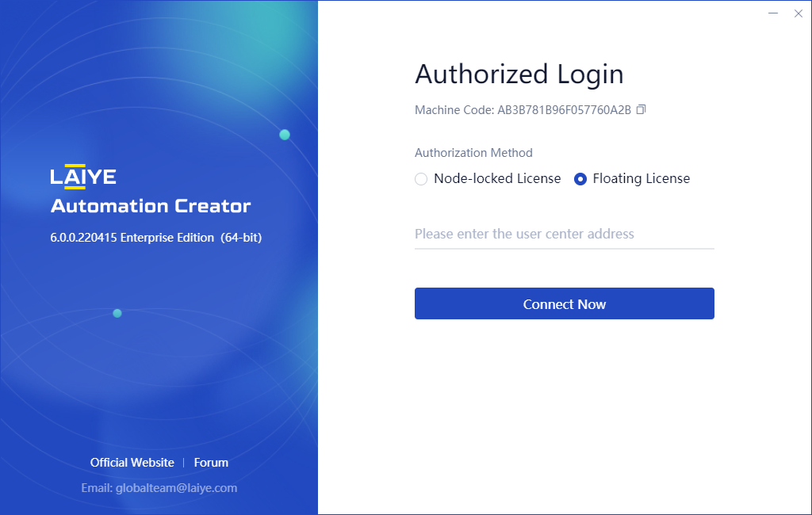Minimize the Automation Creator window
The image size is (812, 515).
point(773,13)
